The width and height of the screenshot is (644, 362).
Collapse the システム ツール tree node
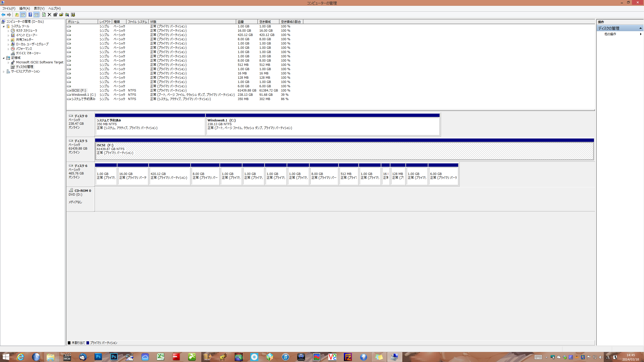(4, 26)
